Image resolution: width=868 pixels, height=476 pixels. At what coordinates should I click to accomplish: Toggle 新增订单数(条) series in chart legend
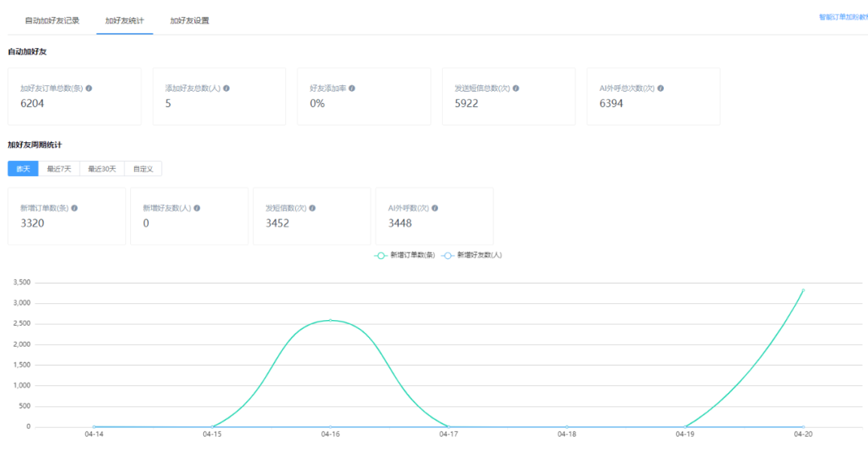[x=405, y=255]
